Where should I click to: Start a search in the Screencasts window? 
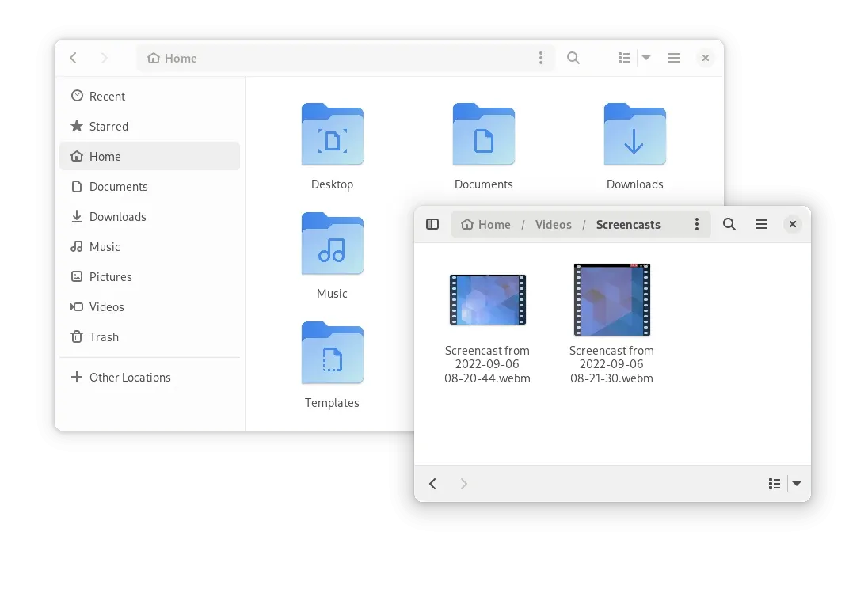coord(729,224)
